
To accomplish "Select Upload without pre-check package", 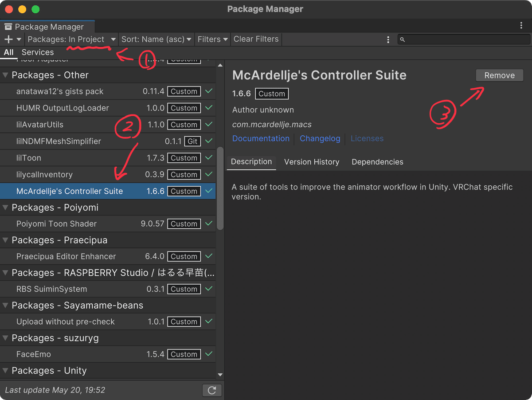I will [108, 322].
